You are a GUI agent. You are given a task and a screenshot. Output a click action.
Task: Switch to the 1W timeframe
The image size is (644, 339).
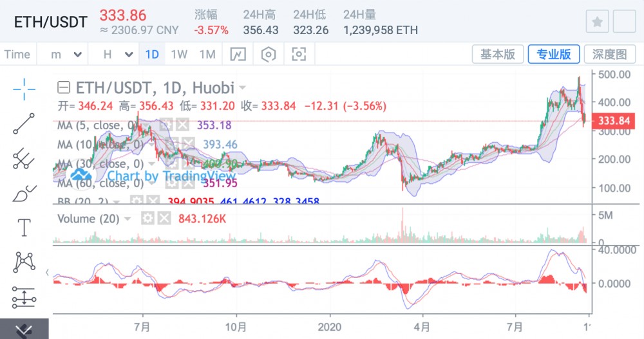pos(179,55)
